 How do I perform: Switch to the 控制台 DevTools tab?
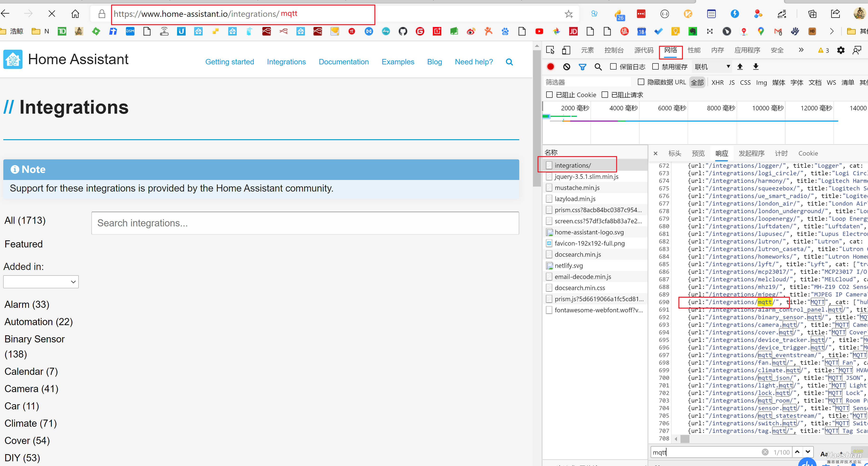click(614, 50)
